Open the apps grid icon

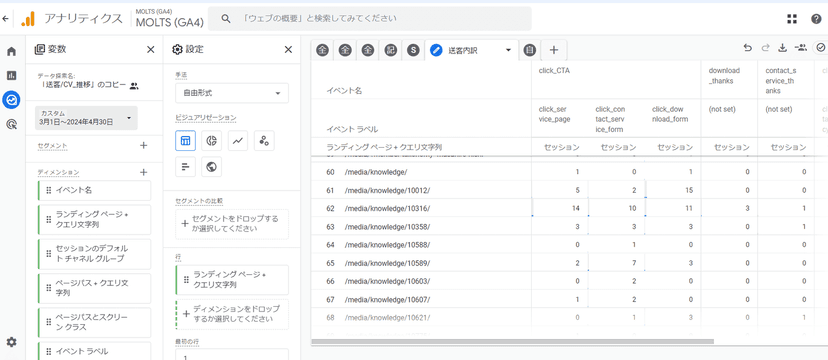(792, 18)
